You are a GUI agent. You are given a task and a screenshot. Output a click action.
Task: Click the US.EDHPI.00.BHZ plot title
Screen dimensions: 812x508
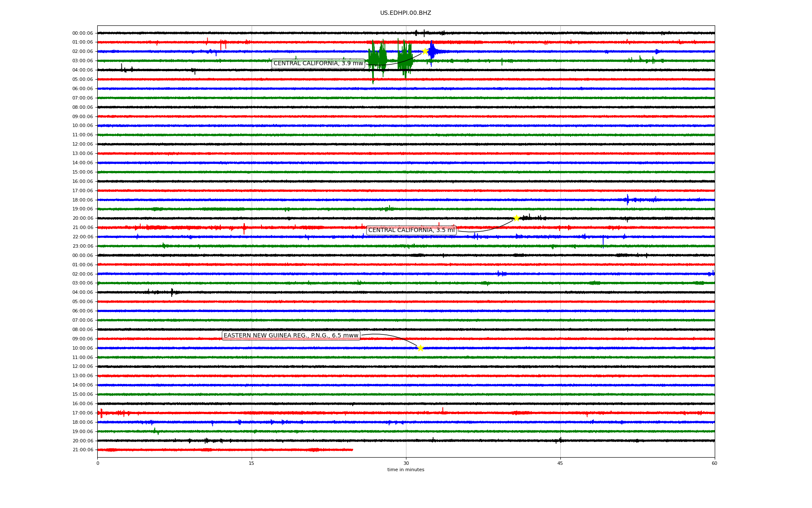pyautogui.click(x=405, y=13)
